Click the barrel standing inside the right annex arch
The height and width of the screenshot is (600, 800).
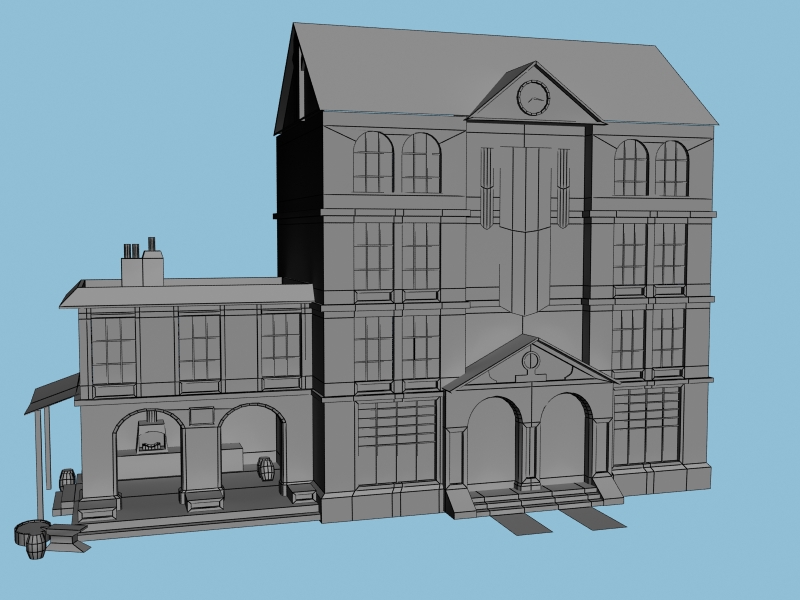(x=265, y=468)
